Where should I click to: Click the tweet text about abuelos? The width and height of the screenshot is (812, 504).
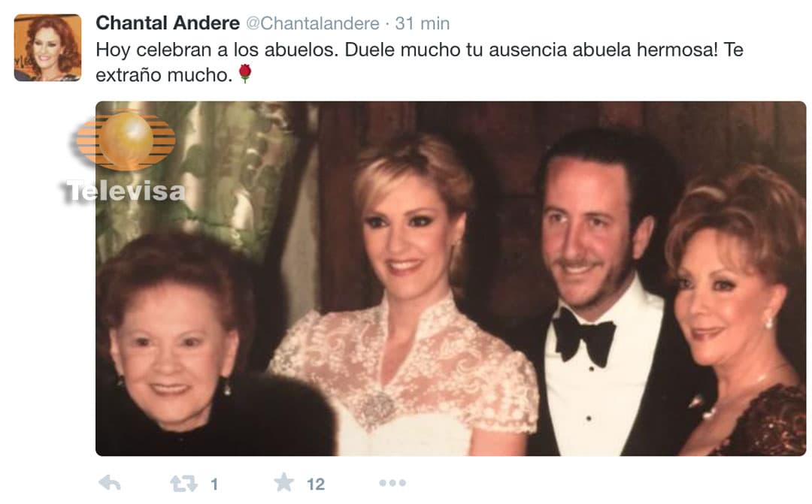click(x=420, y=62)
